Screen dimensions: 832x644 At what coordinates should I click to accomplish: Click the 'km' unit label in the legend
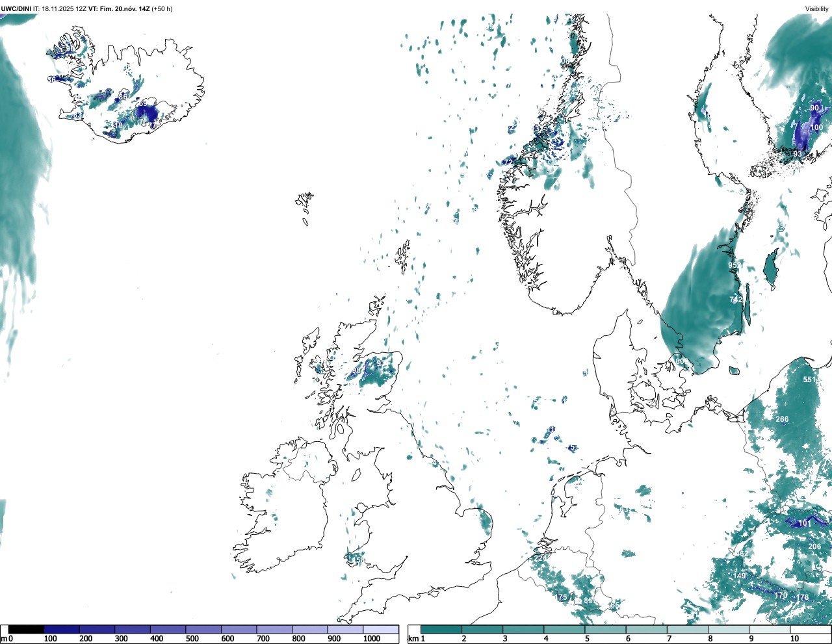[413, 639]
